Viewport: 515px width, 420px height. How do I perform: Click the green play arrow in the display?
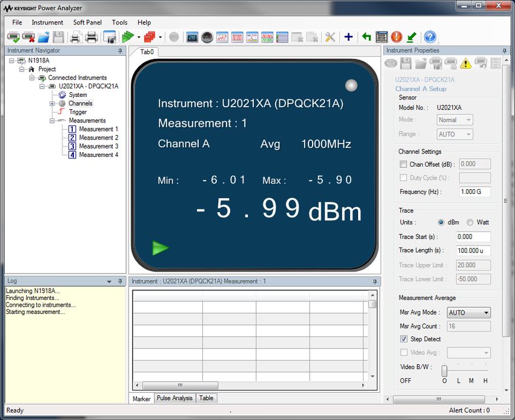pos(161,248)
